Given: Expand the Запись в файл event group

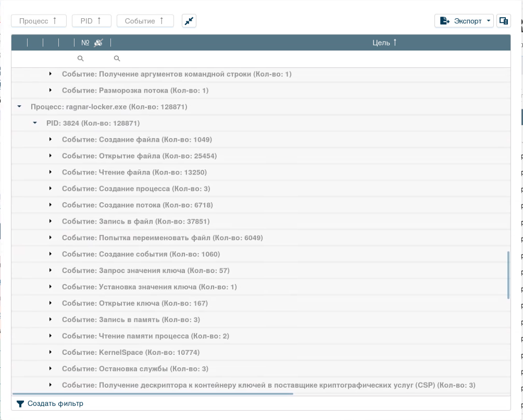Looking at the screenshot, I should click(x=51, y=221).
